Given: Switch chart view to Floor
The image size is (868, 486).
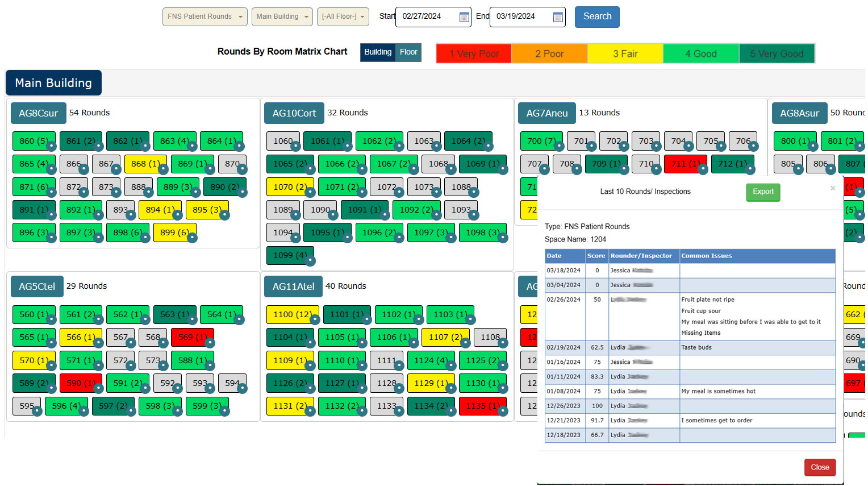Looking at the screenshot, I should coord(408,52).
